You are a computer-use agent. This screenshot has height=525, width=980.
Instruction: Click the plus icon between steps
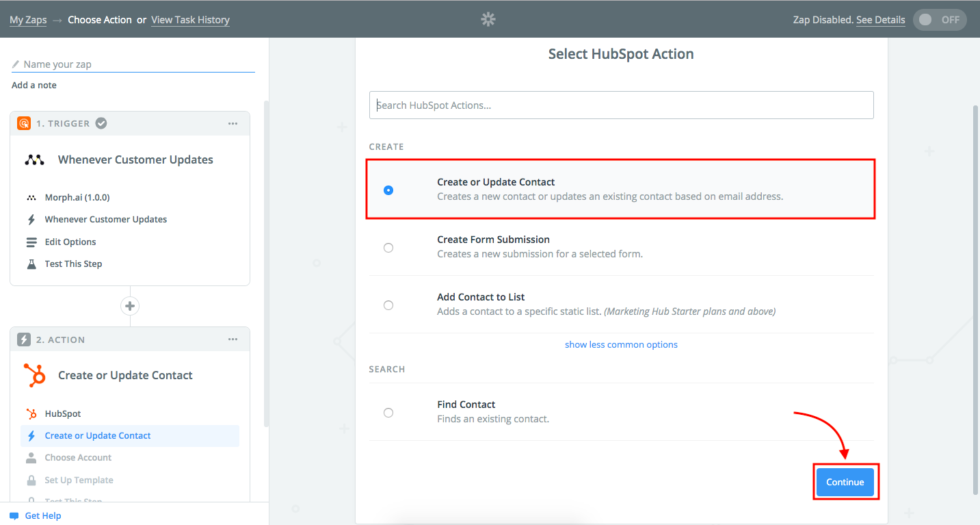[130, 306]
